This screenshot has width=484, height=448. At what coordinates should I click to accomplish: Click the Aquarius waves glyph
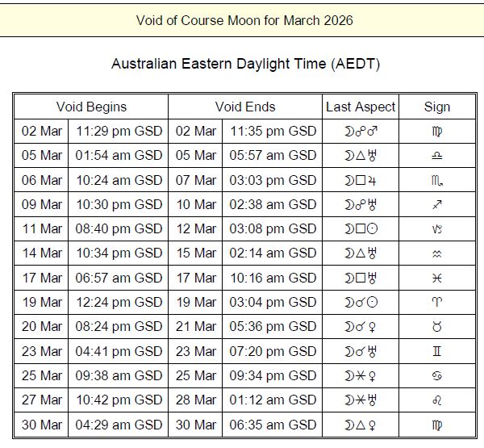tap(436, 253)
